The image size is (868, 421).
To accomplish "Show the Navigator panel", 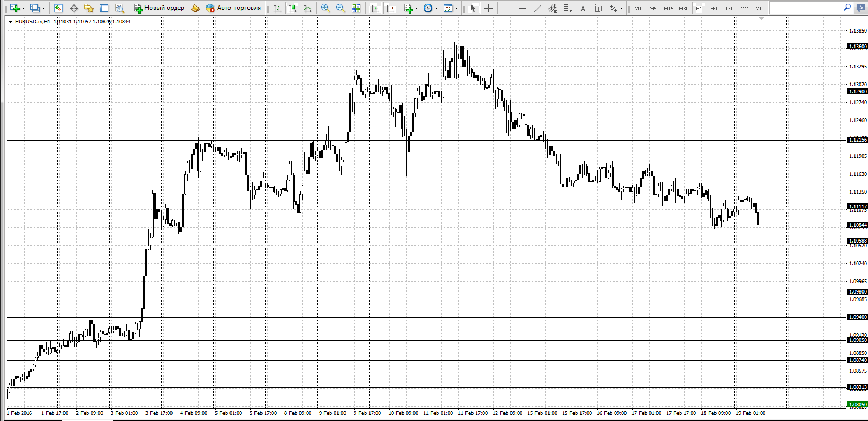I will click(x=89, y=8).
